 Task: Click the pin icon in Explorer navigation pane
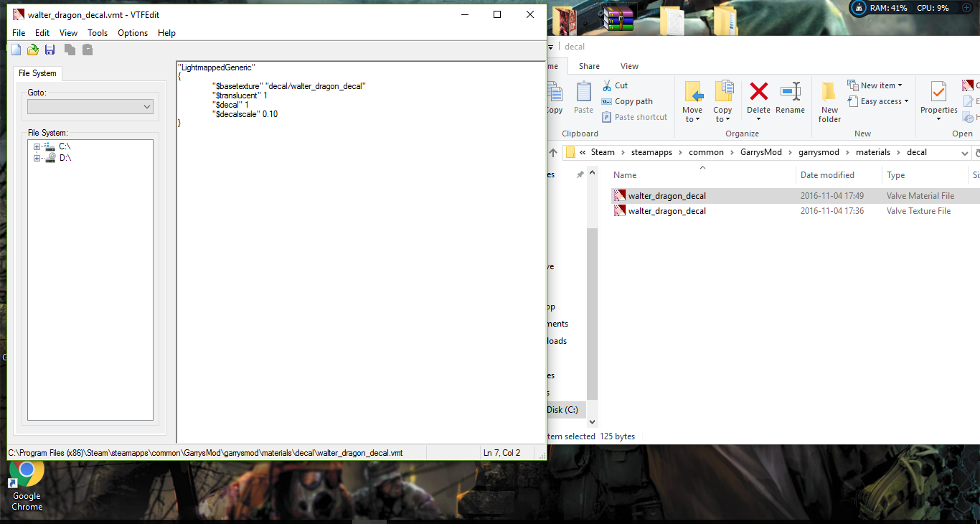point(580,174)
